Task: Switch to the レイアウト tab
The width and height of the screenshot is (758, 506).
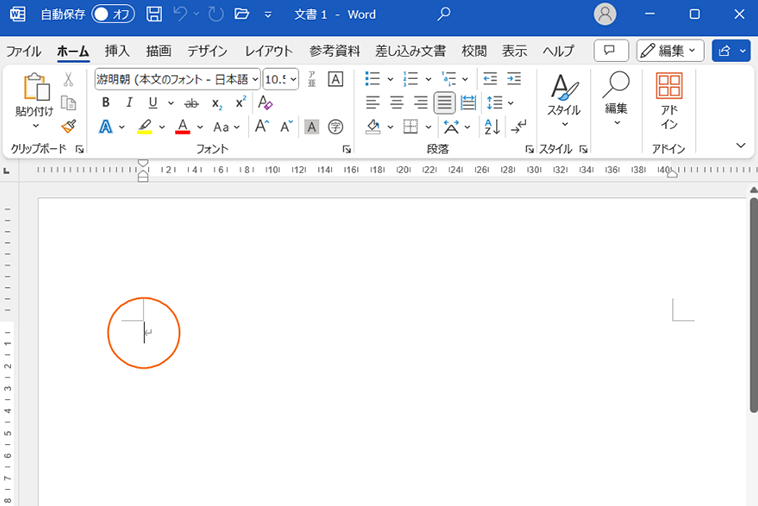Action: (269, 51)
